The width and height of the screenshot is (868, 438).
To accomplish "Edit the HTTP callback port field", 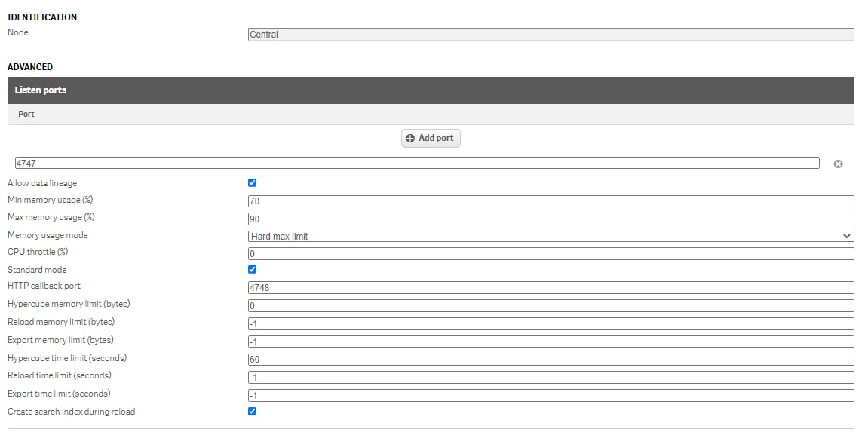I will coord(551,287).
